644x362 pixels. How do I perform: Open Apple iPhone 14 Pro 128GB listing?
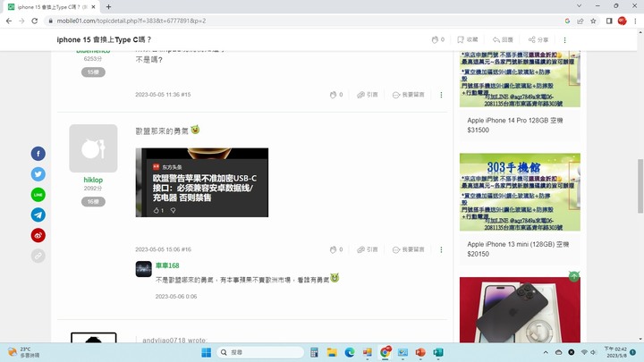515,125
